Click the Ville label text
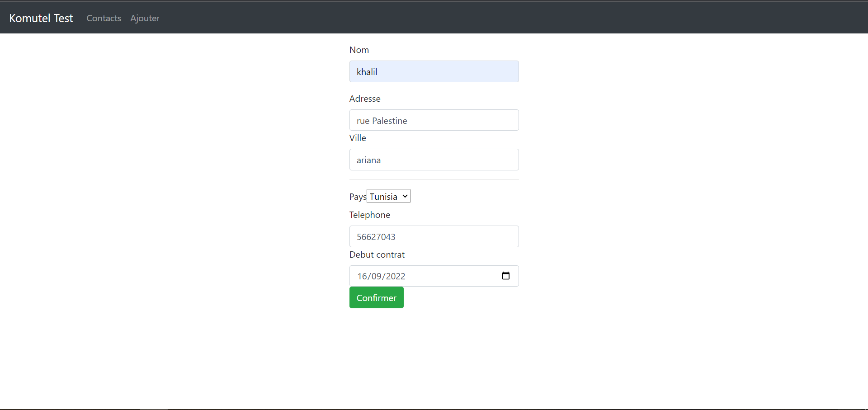The height and width of the screenshot is (410, 868). point(358,138)
